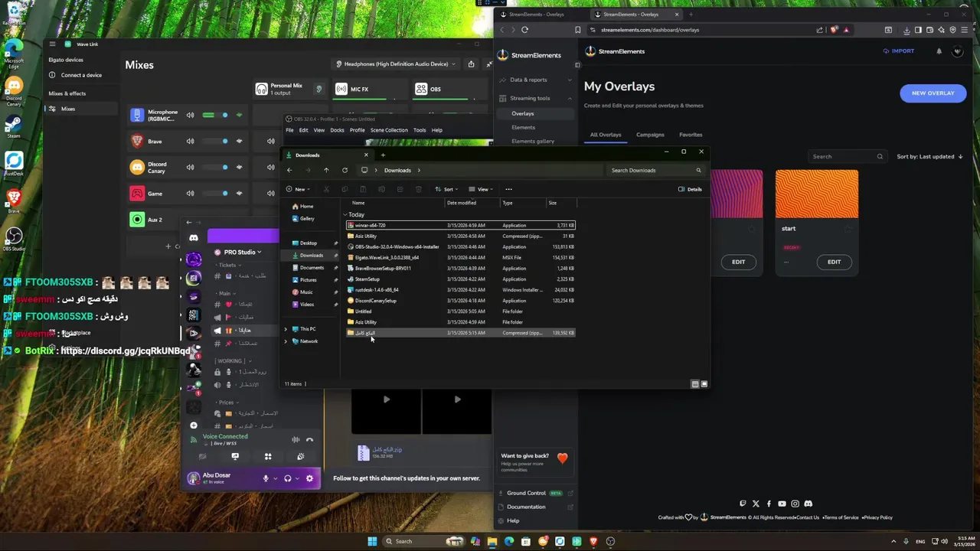980x551 pixels.
Task: Click the Back arrow in File Explorer
Action: [289, 170]
